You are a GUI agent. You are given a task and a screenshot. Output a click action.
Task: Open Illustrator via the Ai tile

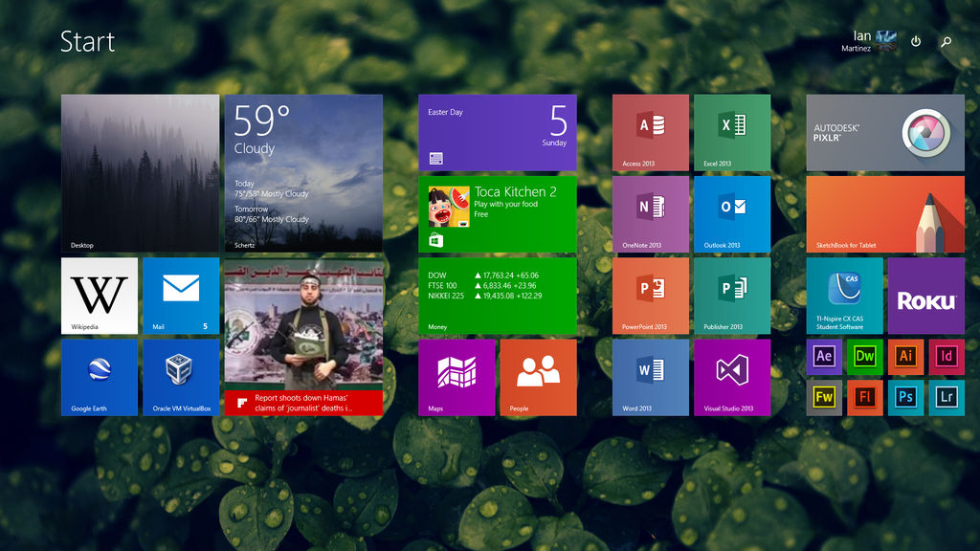[904, 357]
